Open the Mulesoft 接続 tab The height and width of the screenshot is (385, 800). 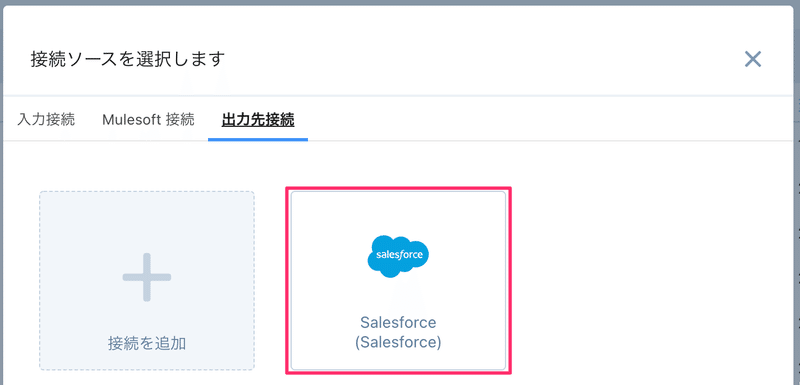148,120
